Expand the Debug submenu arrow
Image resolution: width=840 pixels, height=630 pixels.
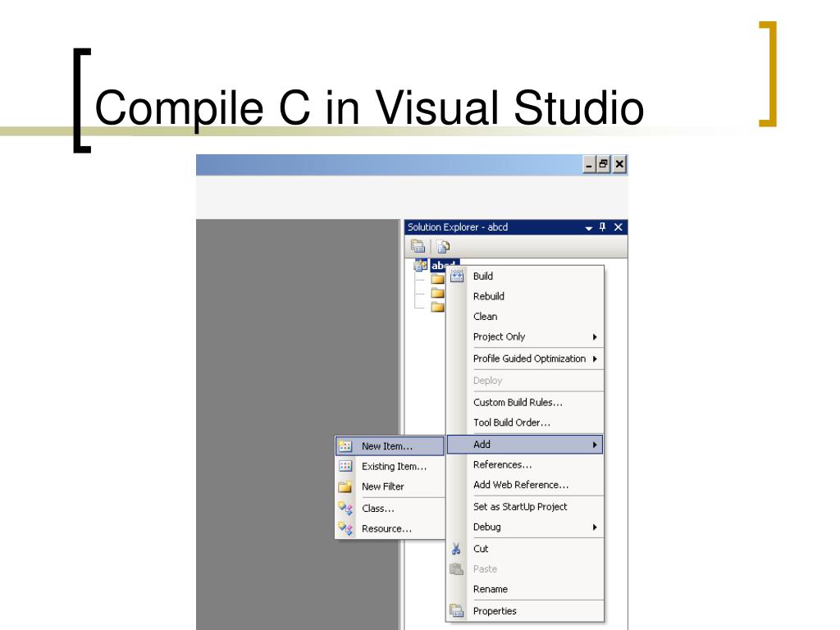(x=595, y=527)
